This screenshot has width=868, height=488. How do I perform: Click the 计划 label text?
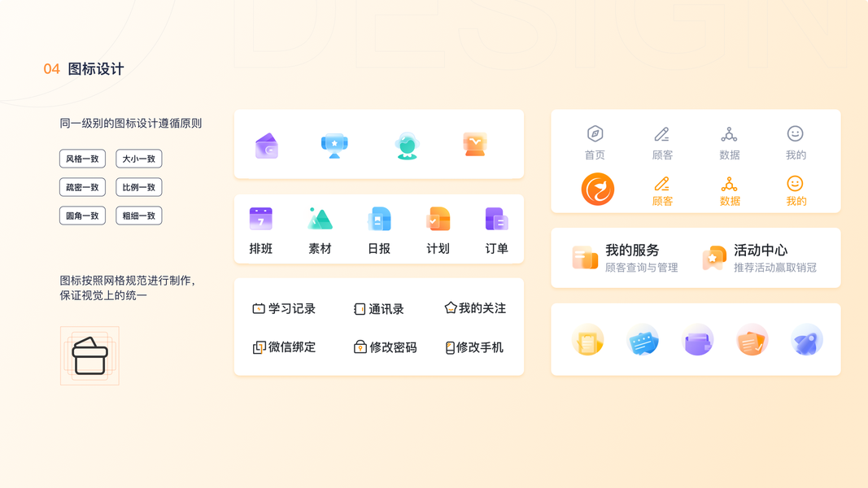pyautogui.click(x=438, y=248)
